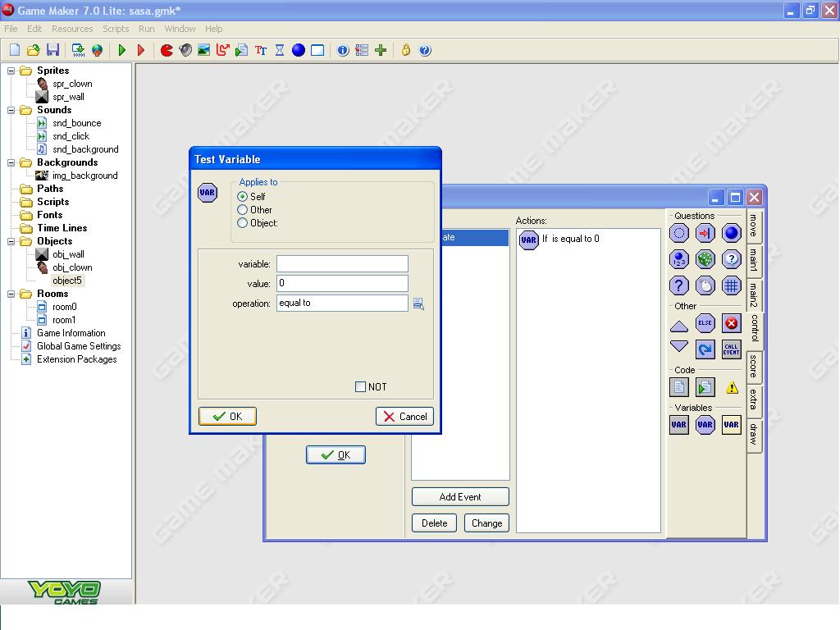
Task: Collapse the Rooms folder expander
Action: [x=12, y=294]
